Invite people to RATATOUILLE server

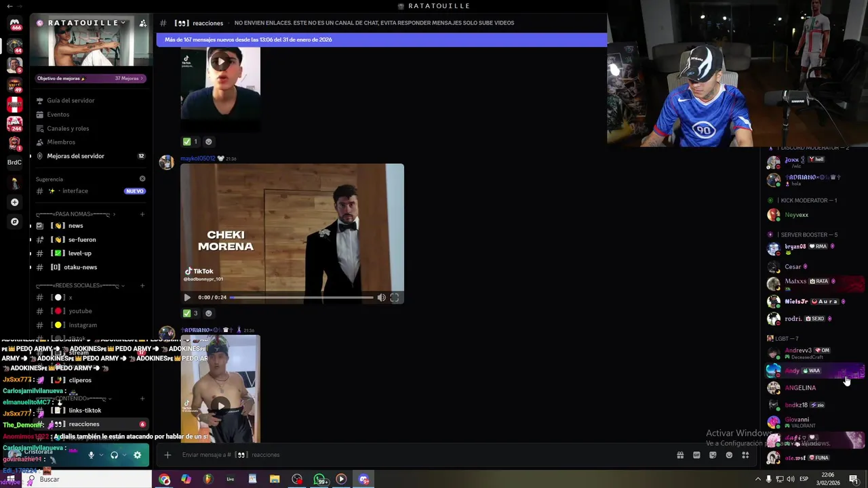pyautogui.click(x=142, y=23)
